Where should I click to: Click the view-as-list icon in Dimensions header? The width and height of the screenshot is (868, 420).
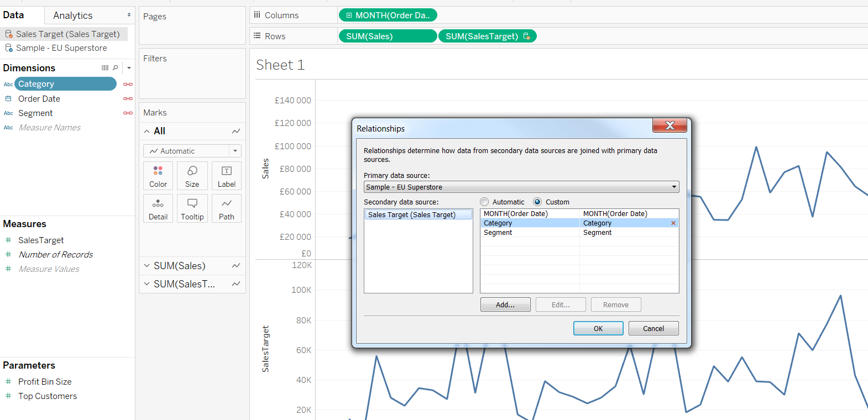(x=105, y=68)
